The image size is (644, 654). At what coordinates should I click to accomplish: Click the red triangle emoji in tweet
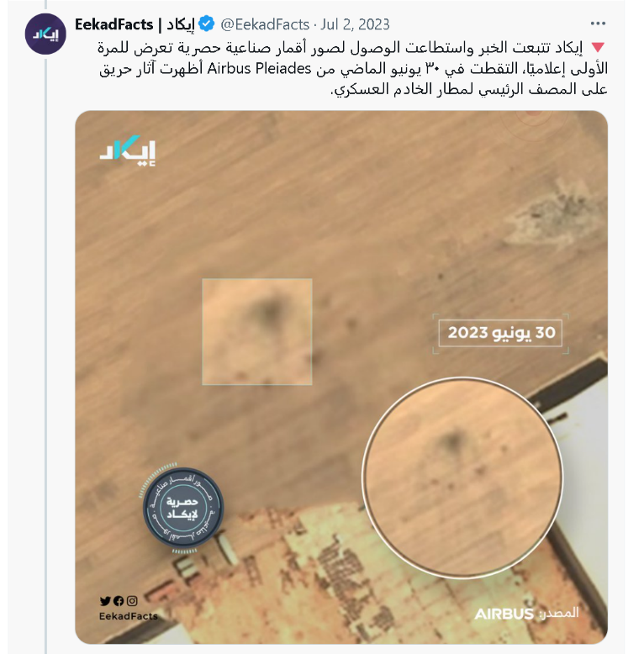pos(598,48)
